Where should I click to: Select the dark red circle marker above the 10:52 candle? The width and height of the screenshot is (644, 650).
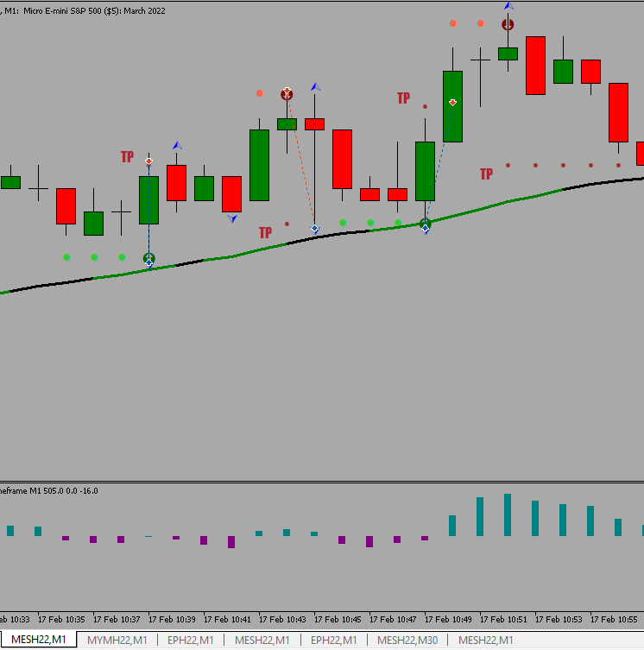click(x=508, y=25)
